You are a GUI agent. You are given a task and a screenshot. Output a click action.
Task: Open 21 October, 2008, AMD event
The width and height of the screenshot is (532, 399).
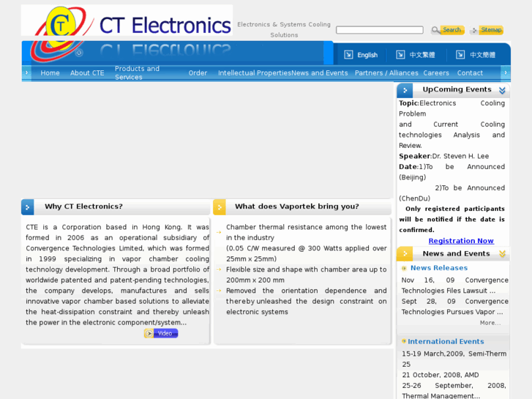pyautogui.click(x=441, y=375)
